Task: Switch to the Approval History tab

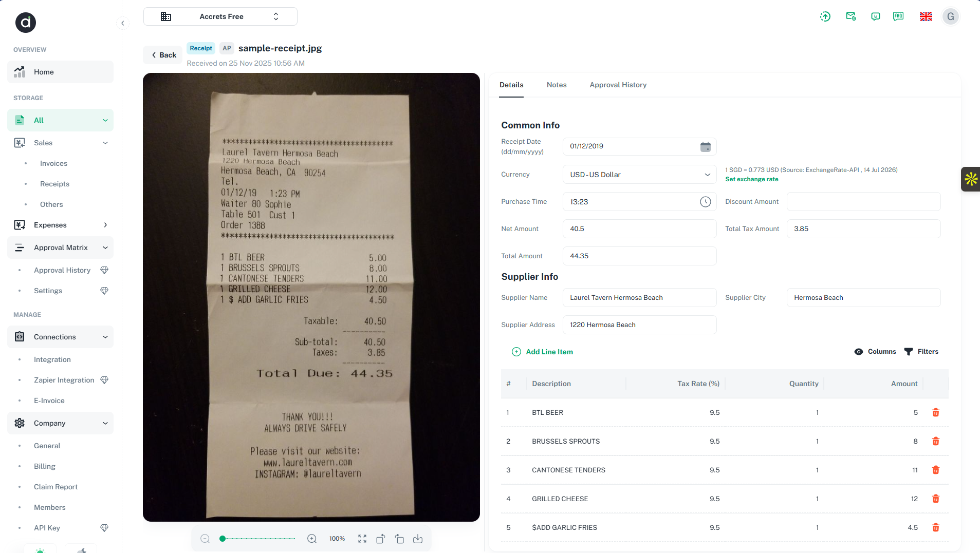Action: (x=618, y=85)
